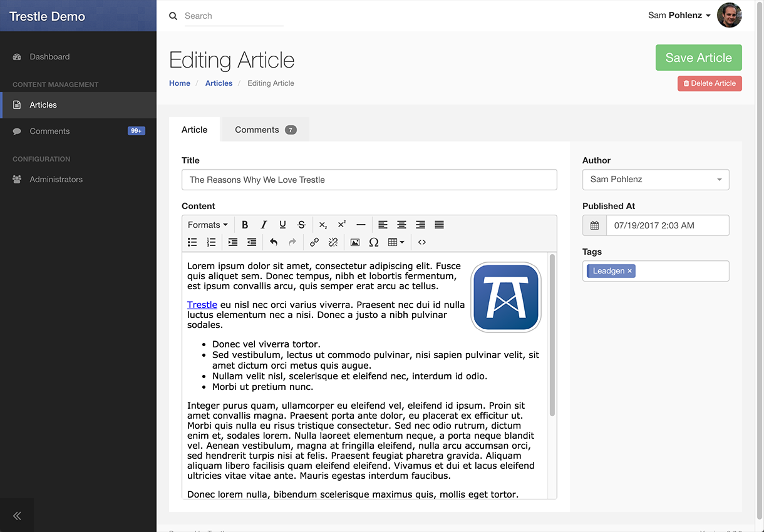The width and height of the screenshot is (764, 532).
Task: Insert horizontal line
Action: click(x=361, y=225)
